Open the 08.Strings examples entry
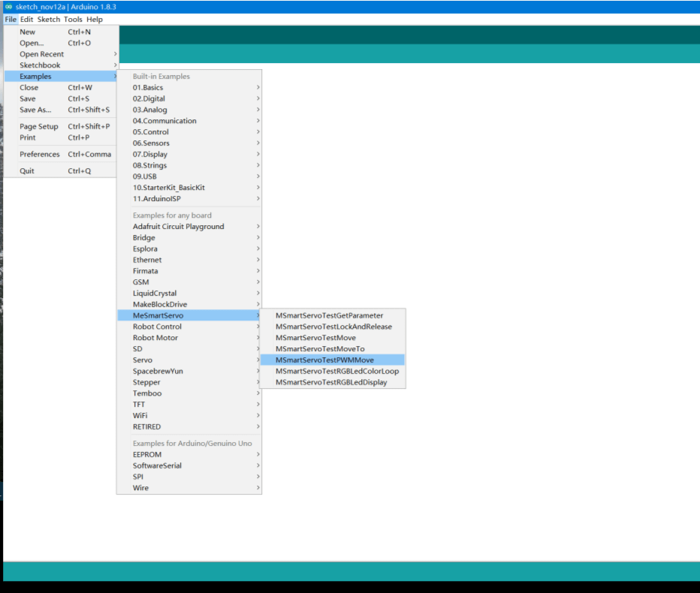The image size is (700, 593). 189,166
